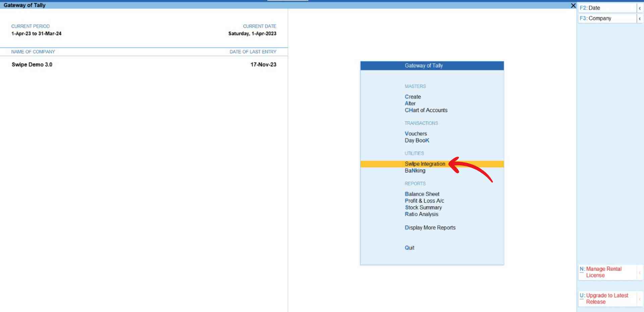Open Profit & Loss A/c report
This screenshot has width=644, height=312.
(424, 201)
